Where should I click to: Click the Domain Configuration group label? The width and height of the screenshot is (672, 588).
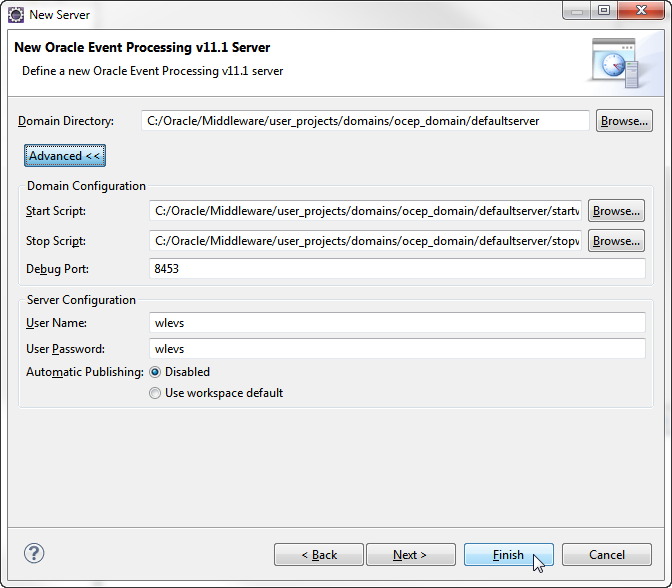86,186
